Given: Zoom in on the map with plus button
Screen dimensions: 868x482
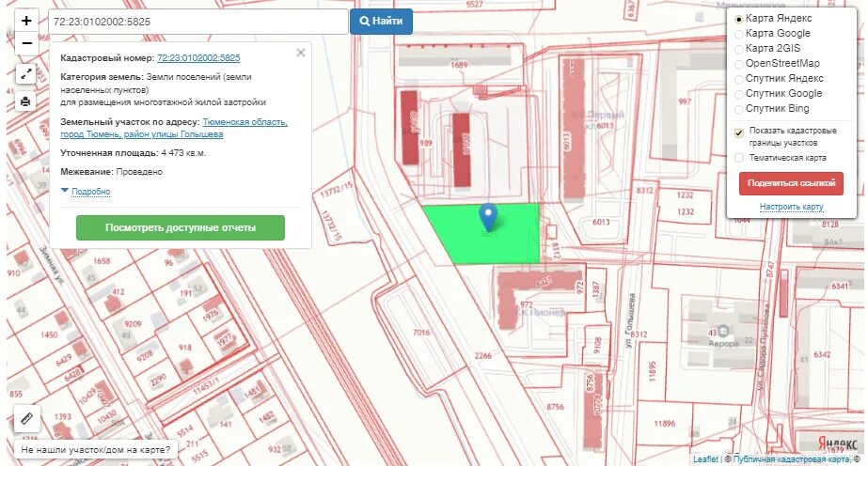Looking at the screenshot, I should (26, 21).
